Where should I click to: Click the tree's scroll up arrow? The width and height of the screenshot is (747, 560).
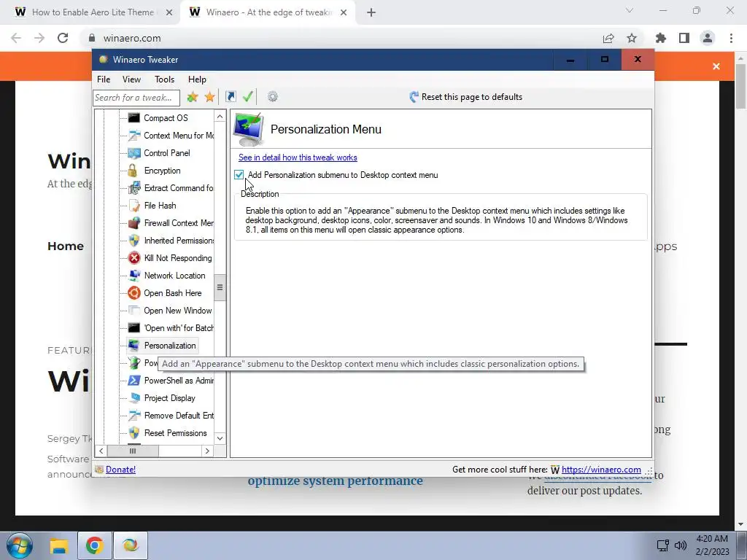click(220, 117)
